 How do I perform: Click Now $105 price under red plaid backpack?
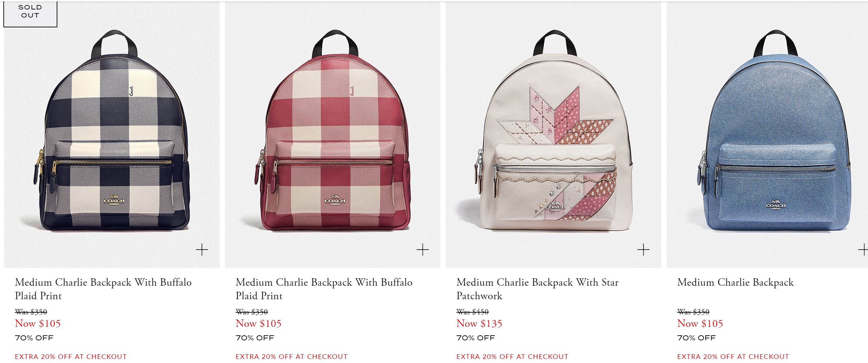[x=258, y=323]
